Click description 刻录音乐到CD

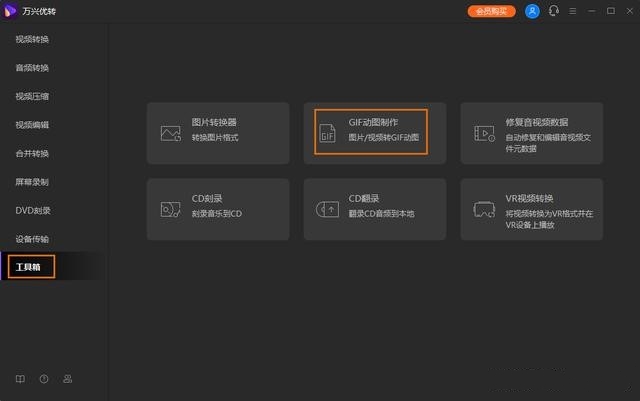tap(217, 214)
